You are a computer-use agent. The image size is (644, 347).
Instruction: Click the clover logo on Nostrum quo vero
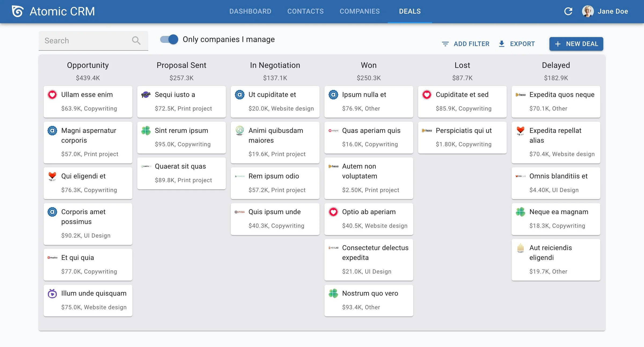pos(333,293)
